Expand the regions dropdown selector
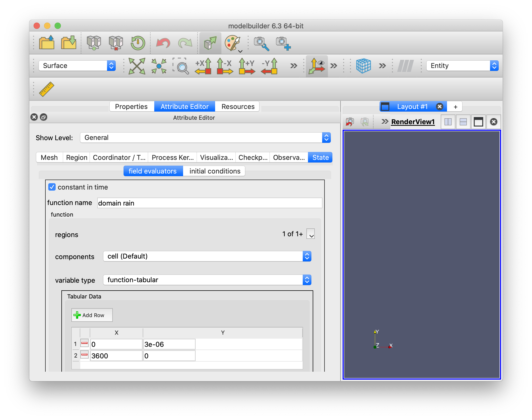532x420 pixels. click(311, 235)
